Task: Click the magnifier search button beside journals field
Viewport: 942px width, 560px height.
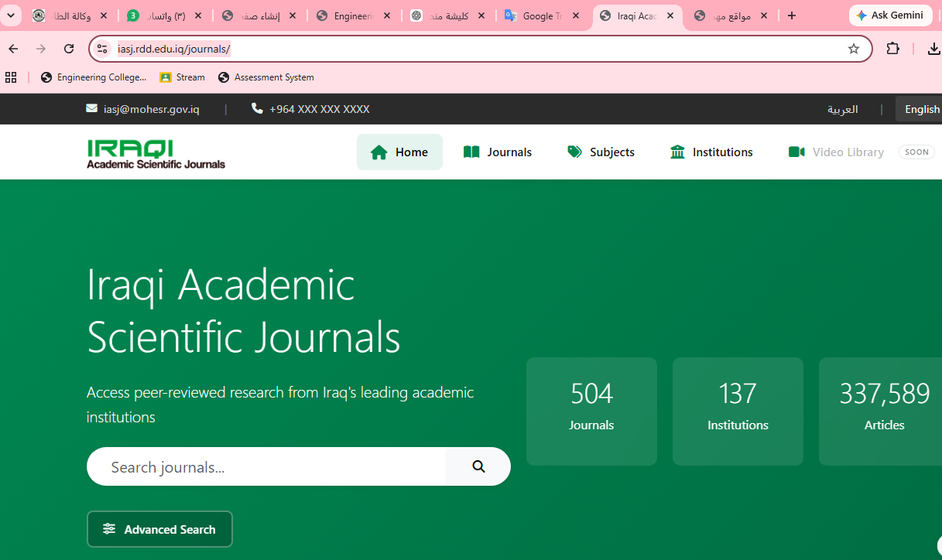Action: click(478, 466)
